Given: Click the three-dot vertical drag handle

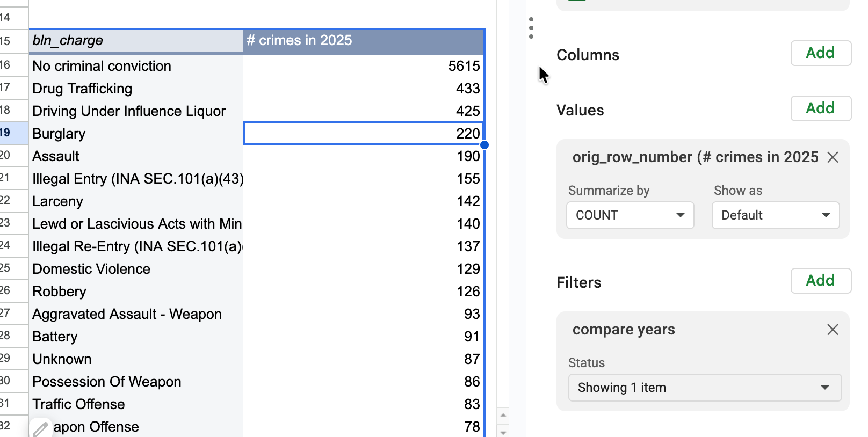Looking at the screenshot, I should (x=531, y=28).
